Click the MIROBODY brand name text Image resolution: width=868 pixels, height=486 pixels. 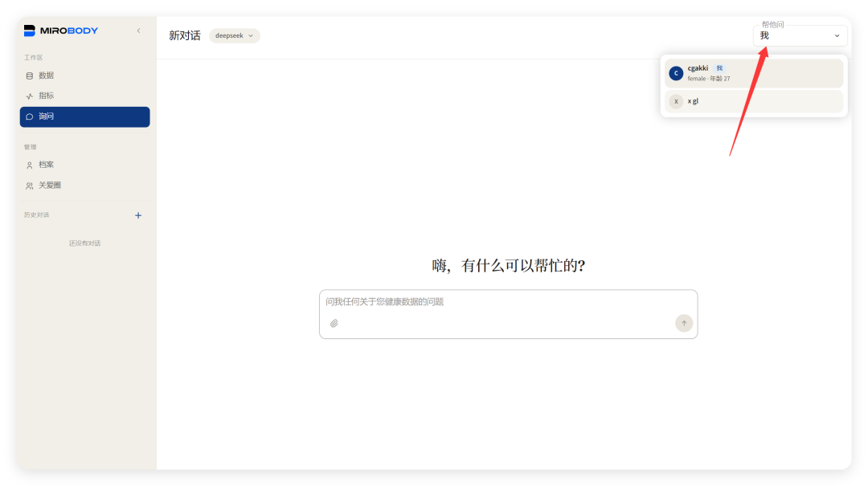coord(69,31)
